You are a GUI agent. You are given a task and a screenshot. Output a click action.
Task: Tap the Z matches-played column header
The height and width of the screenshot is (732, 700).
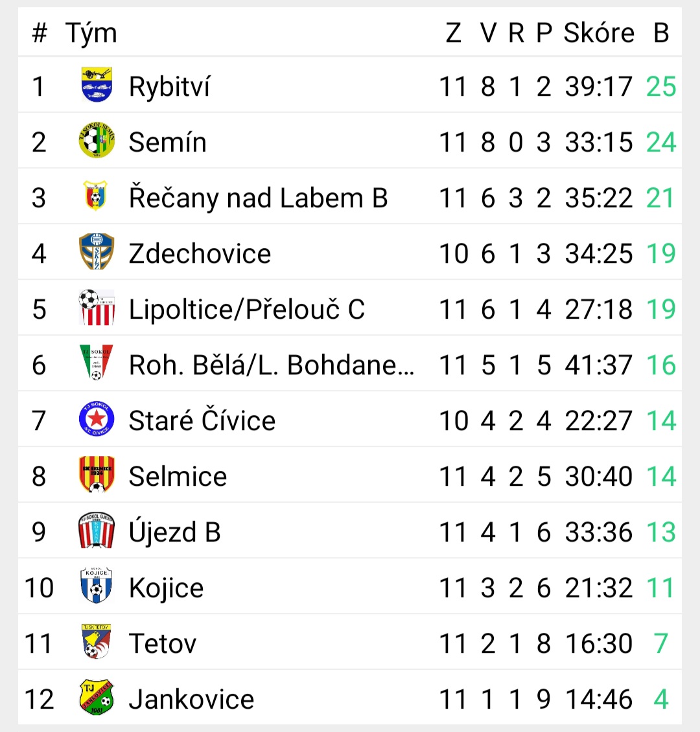click(x=454, y=33)
